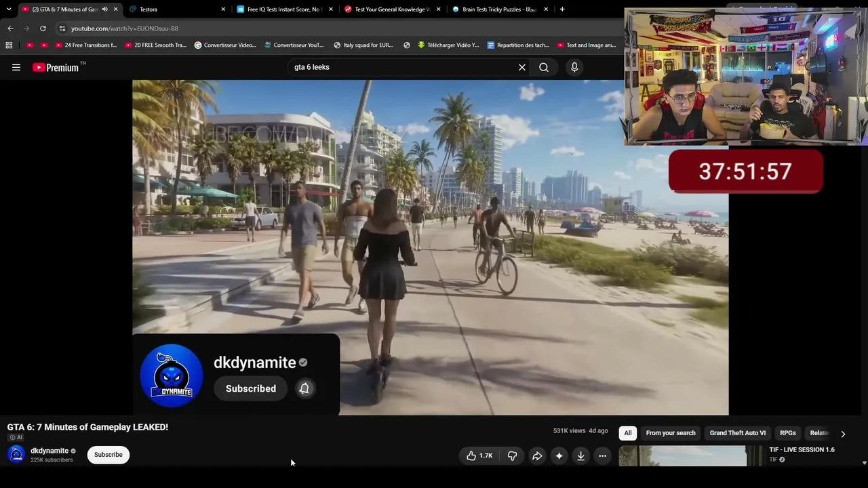Open the first unlabeled YouTube bookmark icon
The image size is (868, 488).
29,45
